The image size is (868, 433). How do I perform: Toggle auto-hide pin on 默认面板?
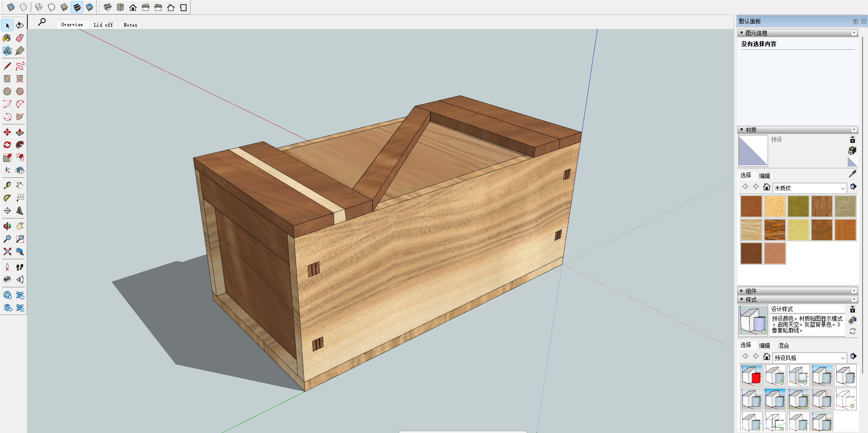coord(855,21)
